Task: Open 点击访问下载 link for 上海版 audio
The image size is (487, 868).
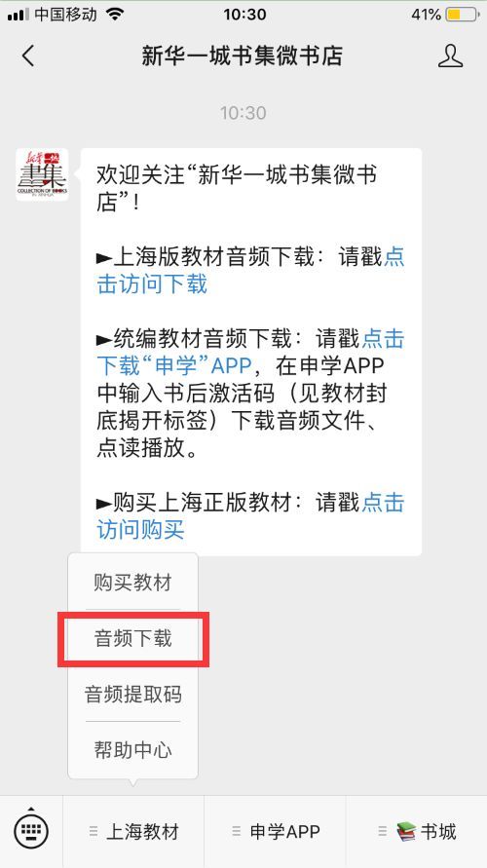Action: point(250,271)
